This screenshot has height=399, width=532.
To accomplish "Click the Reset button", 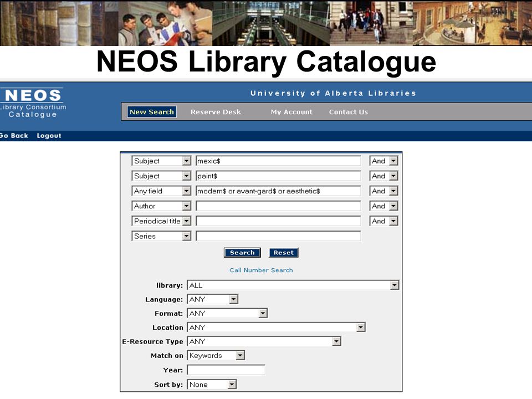I will coord(284,253).
